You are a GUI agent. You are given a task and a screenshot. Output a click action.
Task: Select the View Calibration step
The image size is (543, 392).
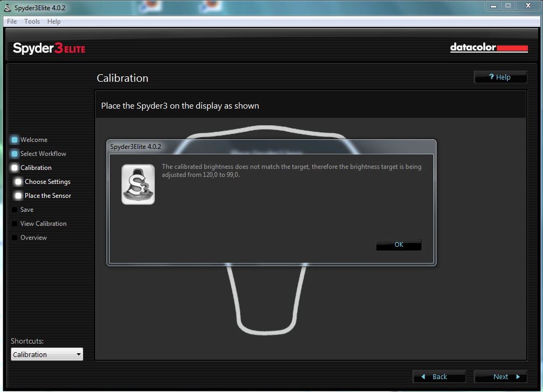(x=44, y=224)
